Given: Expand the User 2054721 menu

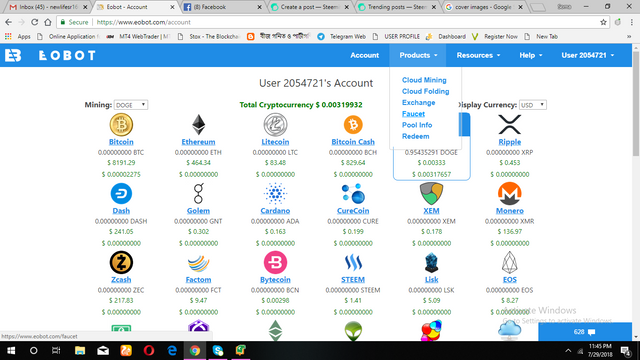Looking at the screenshot, I should 588,55.
